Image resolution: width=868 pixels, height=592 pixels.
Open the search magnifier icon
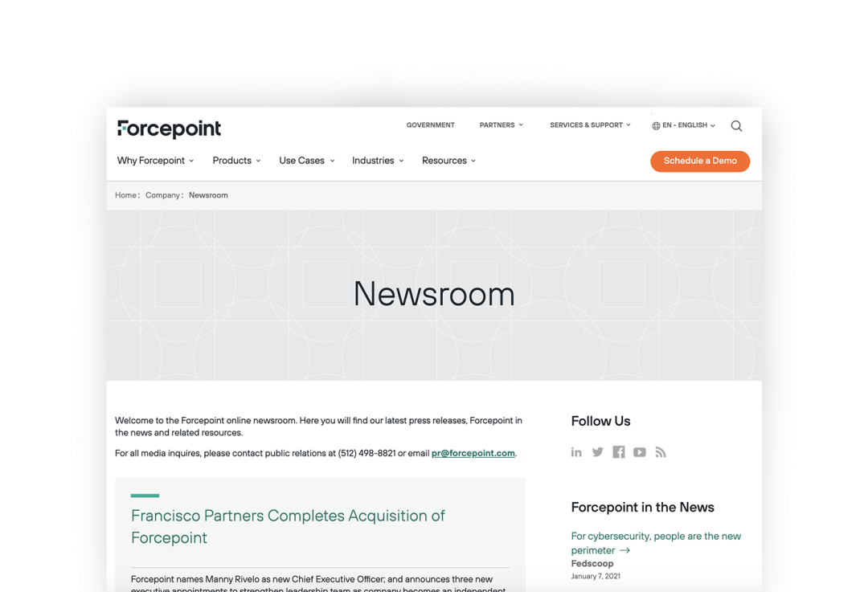(736, 126)
